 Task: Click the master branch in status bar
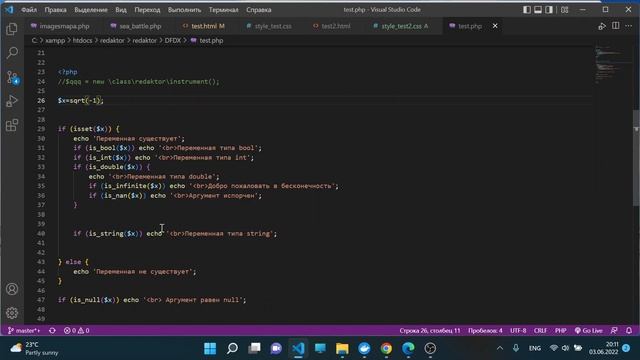pos(24,330)
